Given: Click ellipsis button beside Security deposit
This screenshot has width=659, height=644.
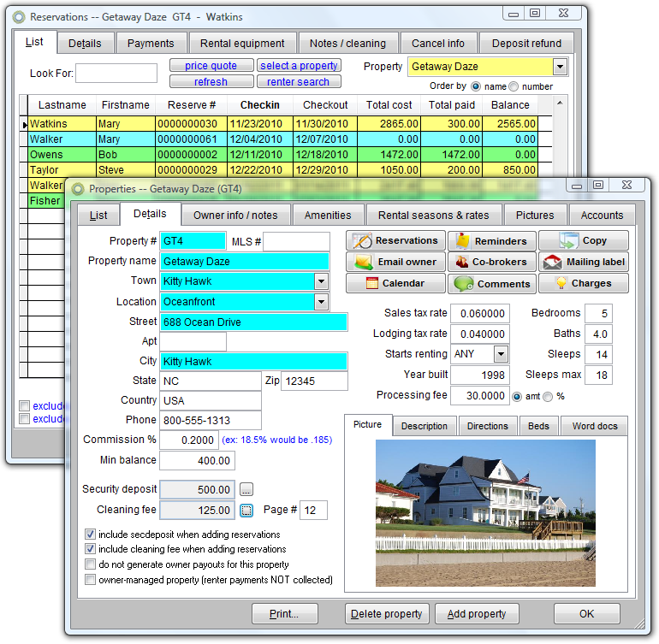Looking at the screenshot, I should tap(246, 489).
